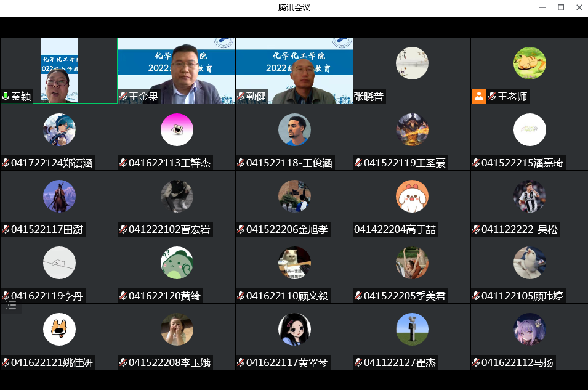Click 张晓普's landscape painting avatar
This screenshot has height=390, width=588.
pyautogui.click(x=412, y=63)
